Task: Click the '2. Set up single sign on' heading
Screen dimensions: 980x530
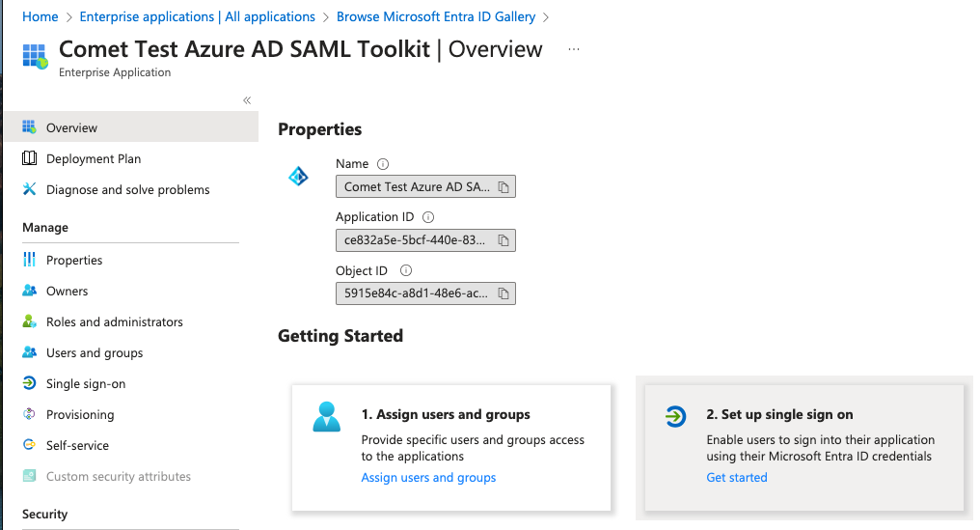Action: (779, 414)
